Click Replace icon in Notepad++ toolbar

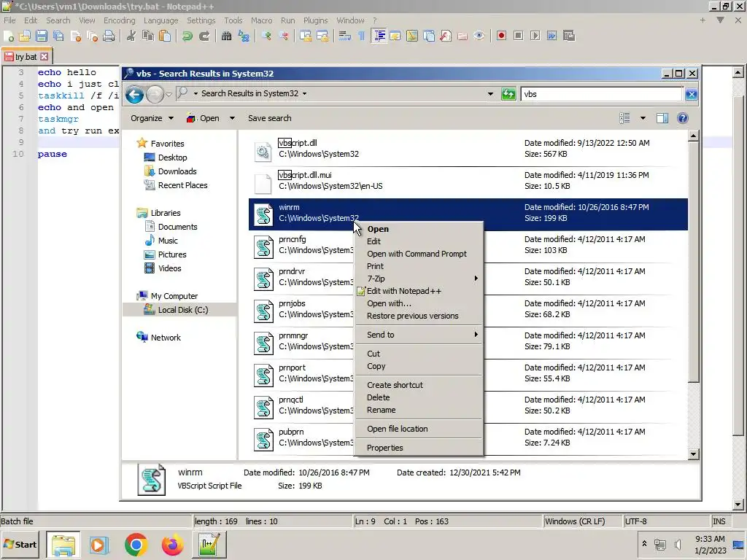coord(244,36)
